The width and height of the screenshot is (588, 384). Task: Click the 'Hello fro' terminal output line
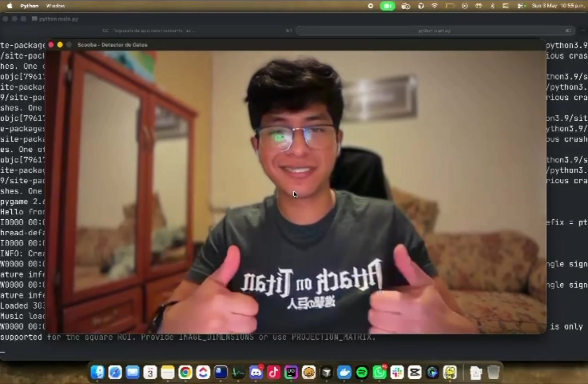coord(22,212)
